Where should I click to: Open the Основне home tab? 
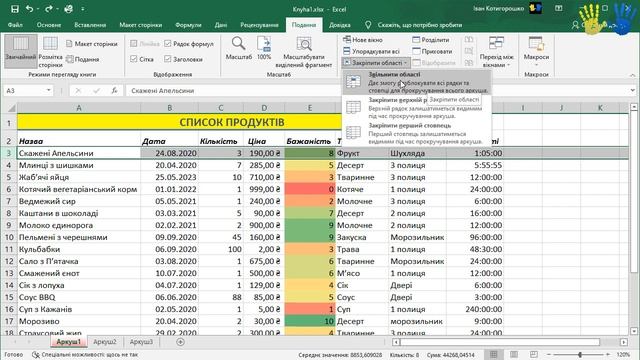point(49,25)
